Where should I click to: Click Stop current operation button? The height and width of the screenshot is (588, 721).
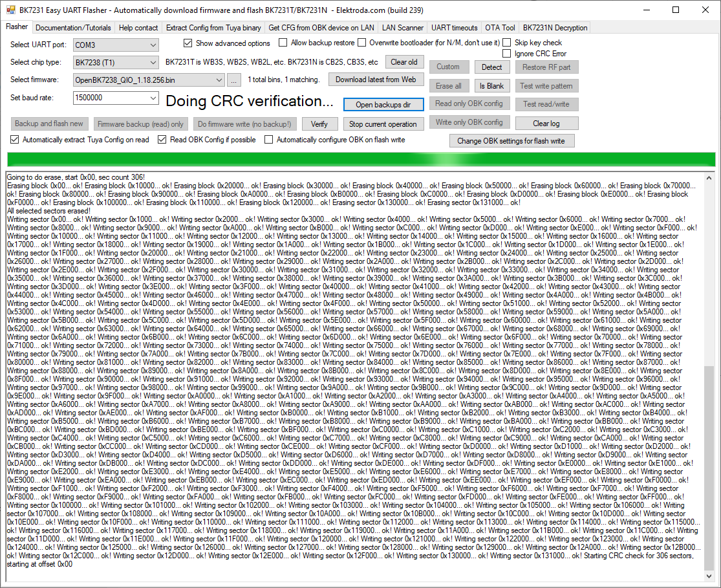(x=383, y=124)
